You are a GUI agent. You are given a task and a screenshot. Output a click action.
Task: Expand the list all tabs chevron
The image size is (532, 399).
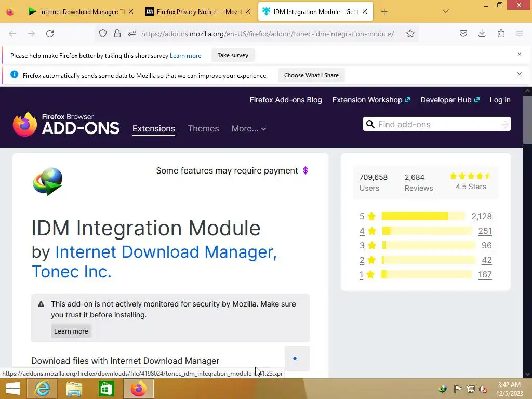tap(446, 11)
